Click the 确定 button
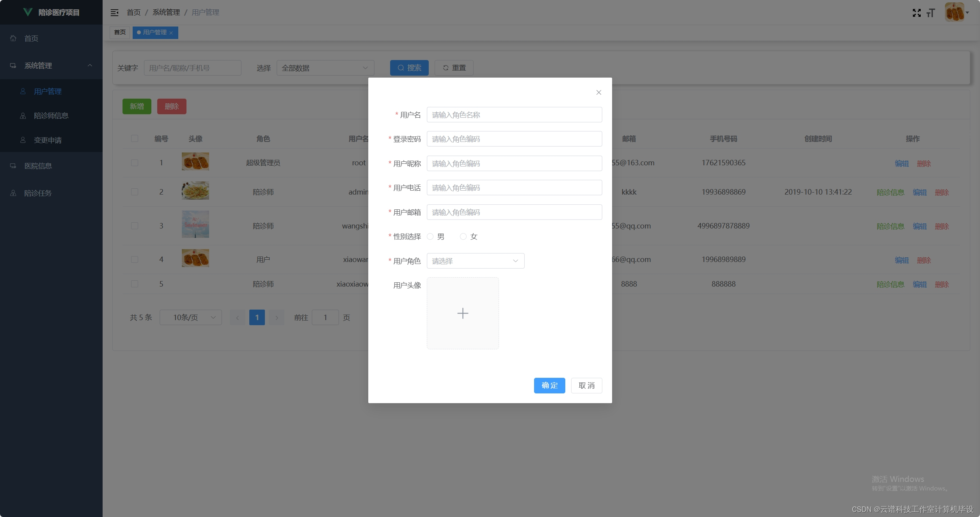The image size is (980, 517). [x=549, y=385]
